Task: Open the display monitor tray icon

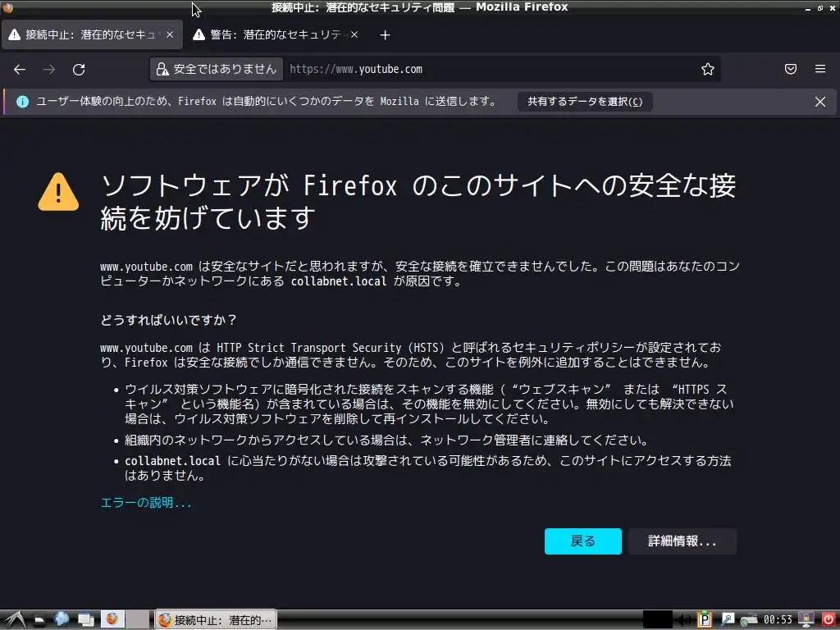Action: click(x=806, y=620)
